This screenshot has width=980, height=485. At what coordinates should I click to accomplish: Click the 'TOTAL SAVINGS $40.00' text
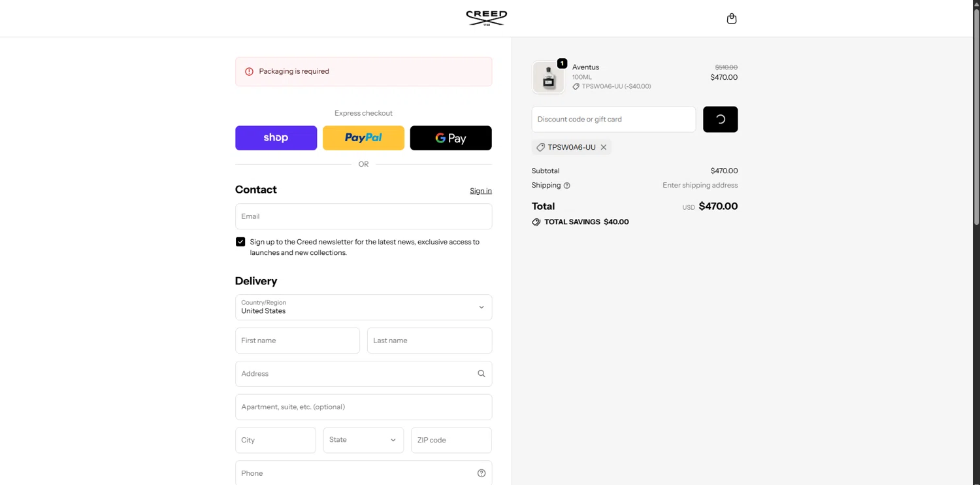(x=587, y=222)
